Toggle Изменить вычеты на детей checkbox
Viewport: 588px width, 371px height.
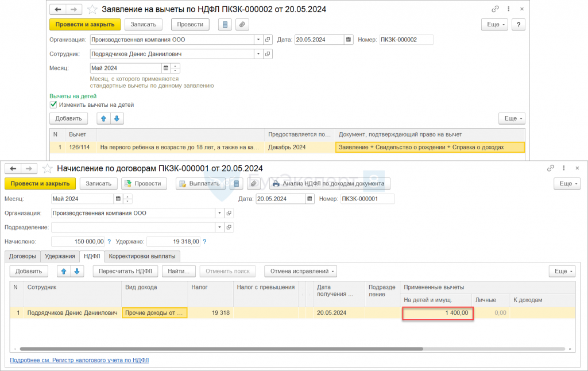tap(53, 105)
